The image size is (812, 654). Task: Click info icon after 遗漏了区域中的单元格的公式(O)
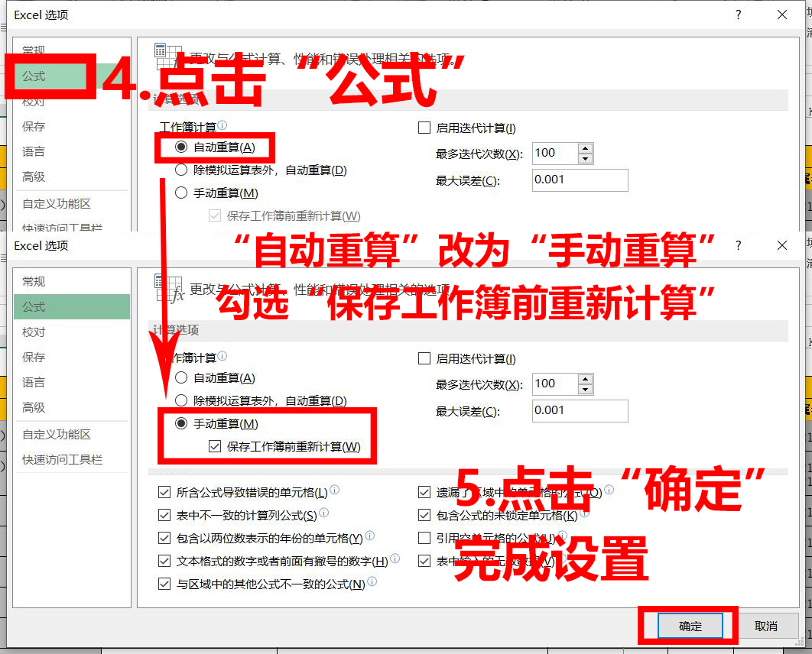tap(609, 490)
